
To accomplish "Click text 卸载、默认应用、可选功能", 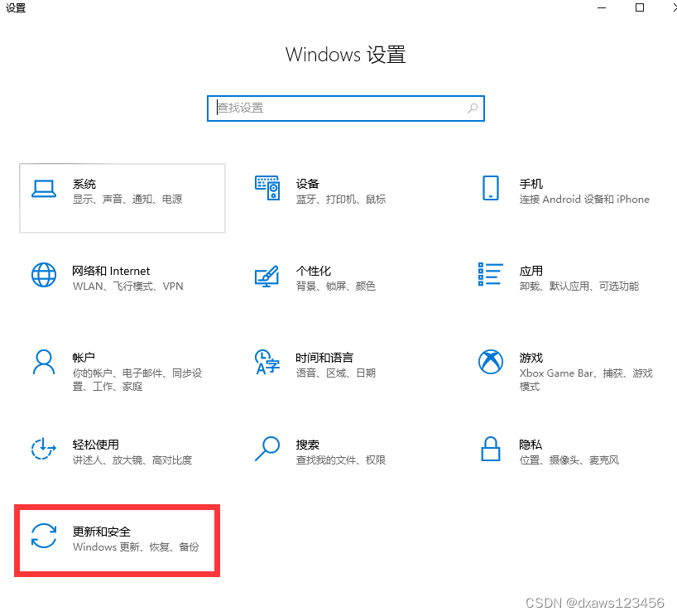I will [x=579, y=286].
